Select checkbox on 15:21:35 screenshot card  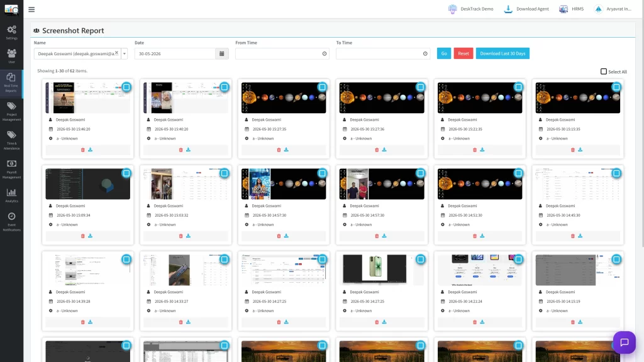coord(519,87)
